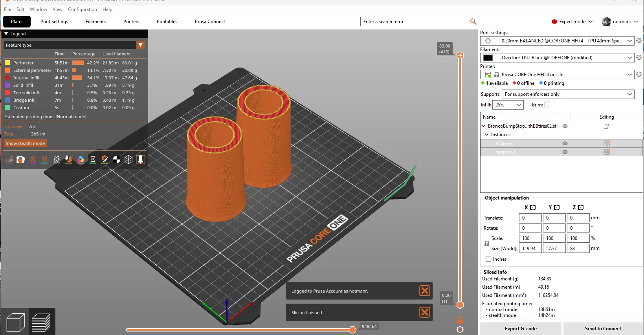Toggle shells cube icon
Viewport: 644px width, 335px height.
click(x=128, y=159)
